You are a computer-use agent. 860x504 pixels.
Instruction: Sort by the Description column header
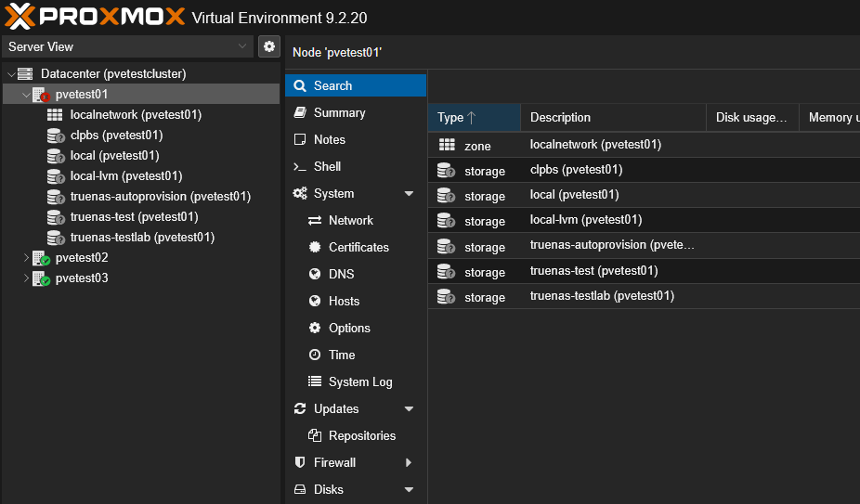point(613,117)
